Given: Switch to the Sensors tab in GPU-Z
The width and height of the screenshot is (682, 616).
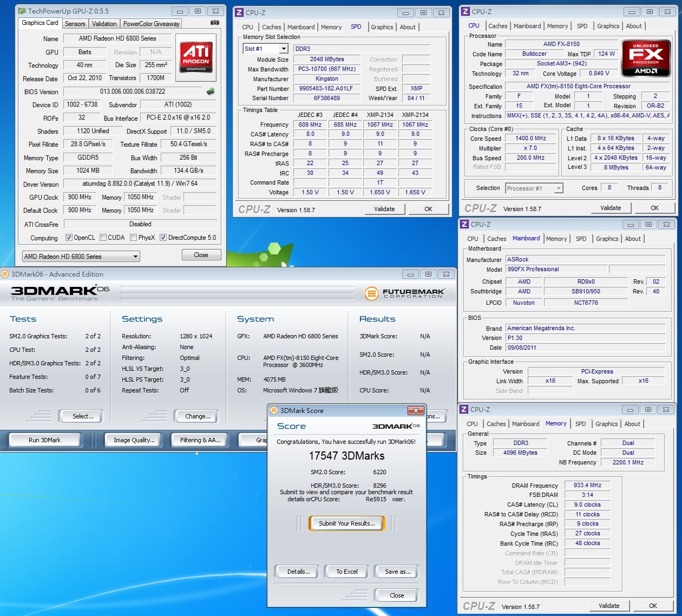Looking at the screenshot, I should 75,23.
